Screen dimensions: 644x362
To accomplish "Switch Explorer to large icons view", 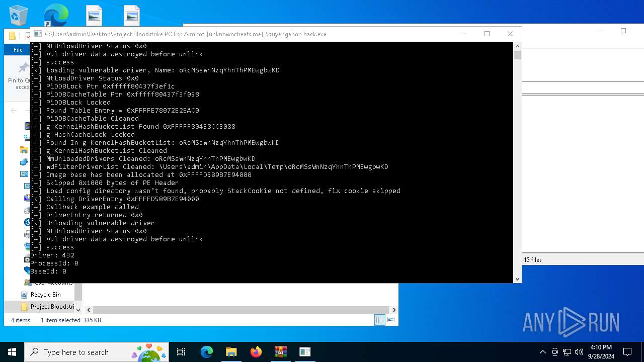I will click(x=390, y=320).
